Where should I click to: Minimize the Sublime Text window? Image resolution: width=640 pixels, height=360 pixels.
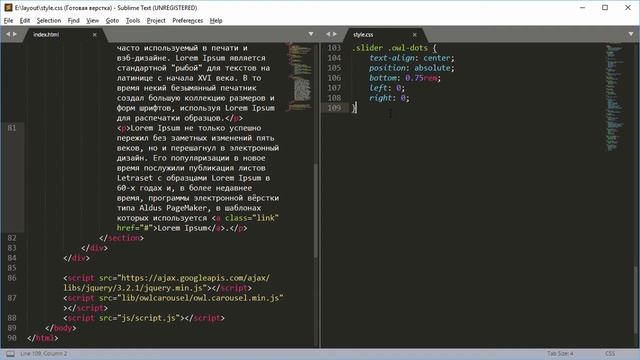(x=582, y=7)
